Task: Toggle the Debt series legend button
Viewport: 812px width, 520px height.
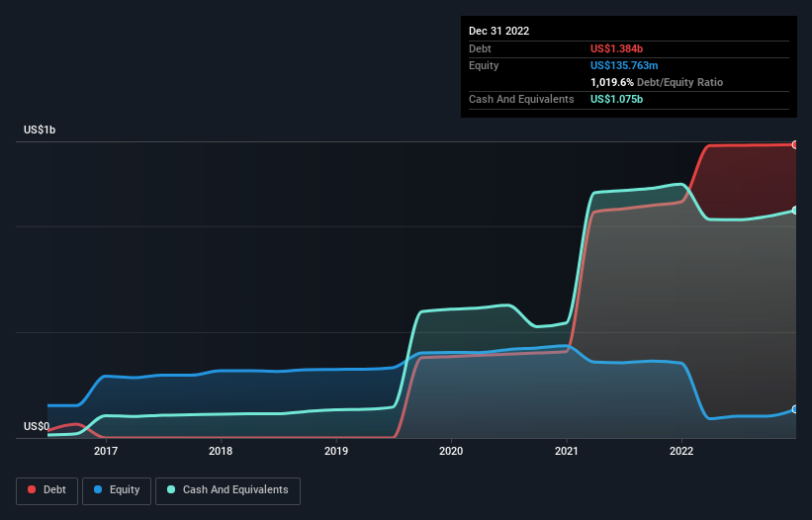Action: [x=46, y=490]
